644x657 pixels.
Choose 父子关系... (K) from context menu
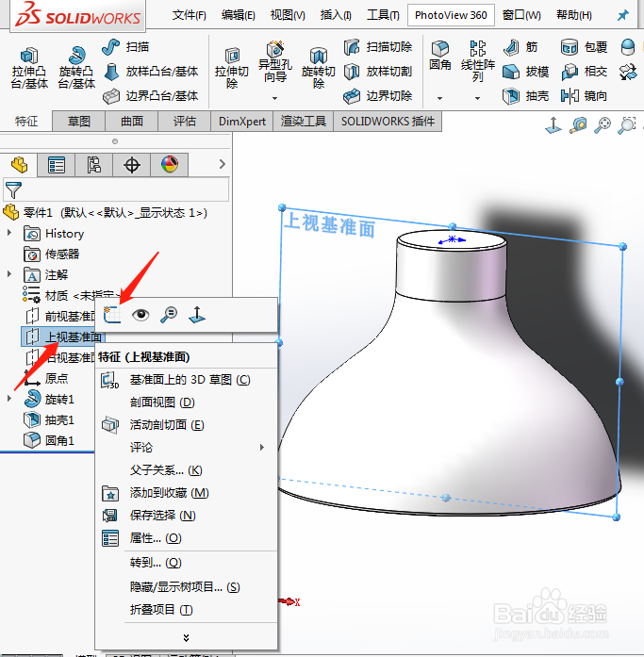pyautogui.click(x=187, y=470)
